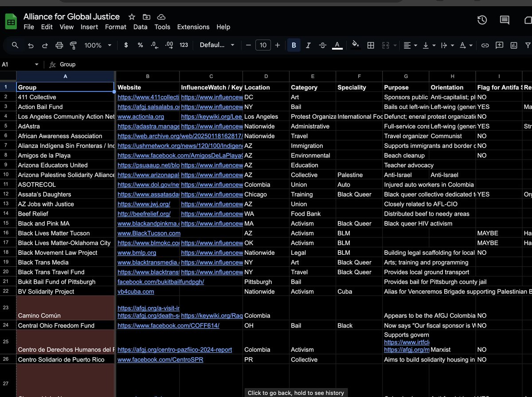Image resolution: width=532 pixels, height=397 pixels.
Task: Activate the paint format tool
Action: [x=74, y=45]
